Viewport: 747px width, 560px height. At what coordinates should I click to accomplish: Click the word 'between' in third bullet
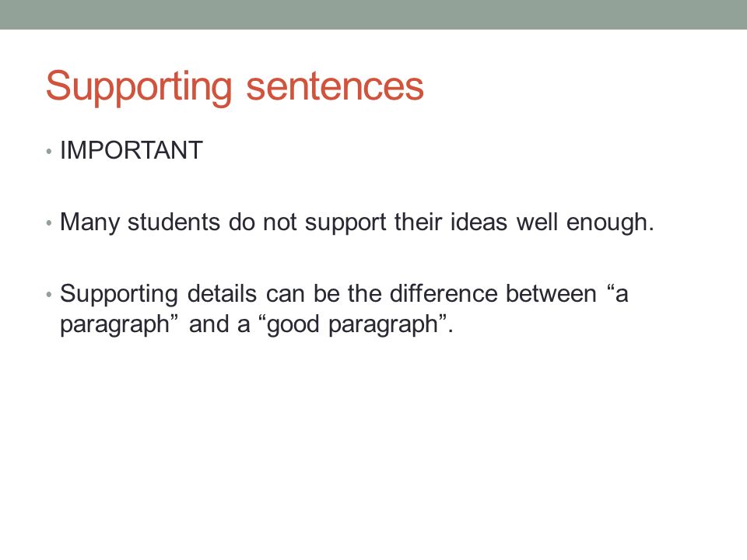(x=551, y=293)
